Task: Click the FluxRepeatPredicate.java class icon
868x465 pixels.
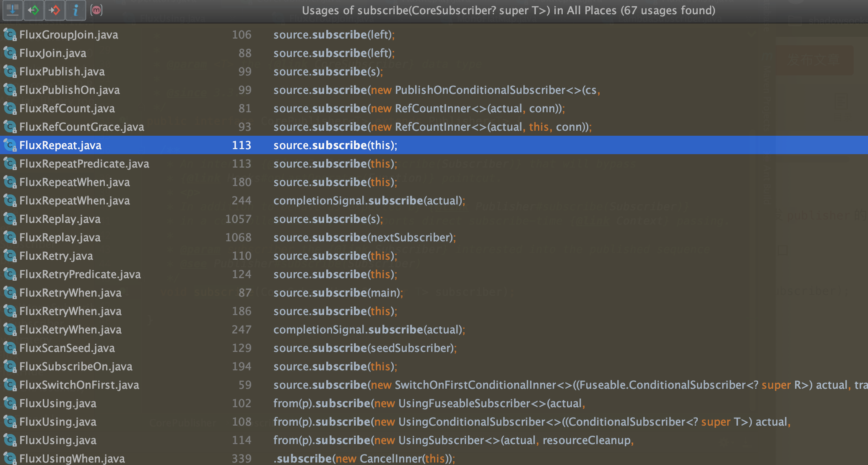Action: pos(10,164)
